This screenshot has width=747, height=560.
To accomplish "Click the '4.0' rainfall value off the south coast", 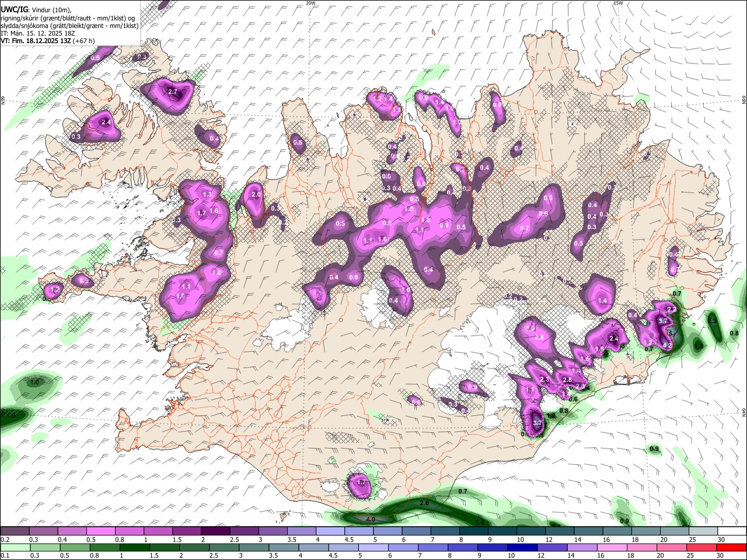I will coord(370,519).
